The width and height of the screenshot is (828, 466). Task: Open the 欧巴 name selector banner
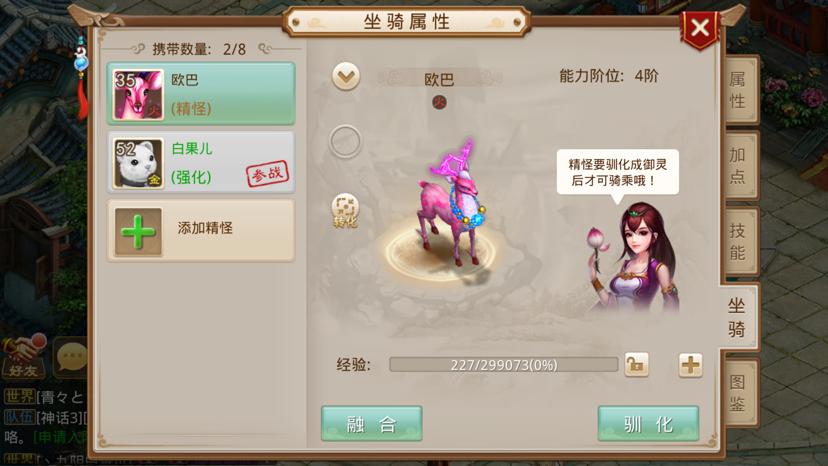[x=439, y=79]
